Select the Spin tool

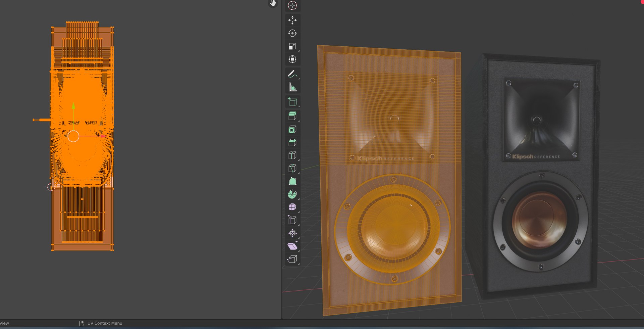coord(292,194)
